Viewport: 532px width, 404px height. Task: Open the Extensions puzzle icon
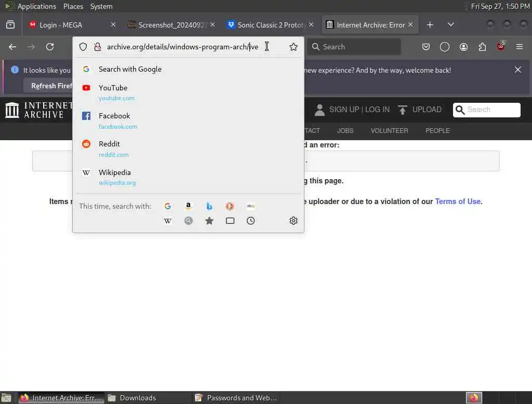(x=482, y=47)
